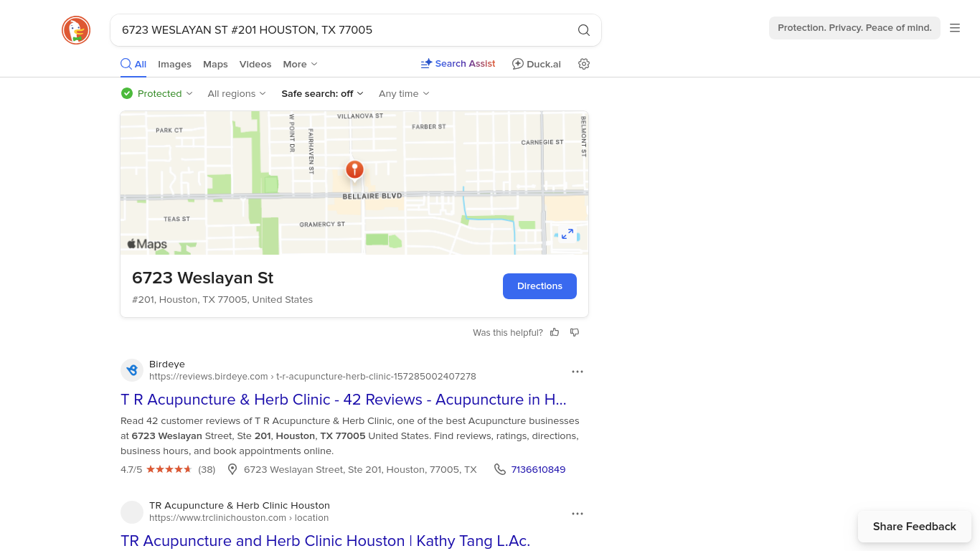Click the Bellaire Blvd map label
Screen dimensions: 980x551
coord(372,196)
